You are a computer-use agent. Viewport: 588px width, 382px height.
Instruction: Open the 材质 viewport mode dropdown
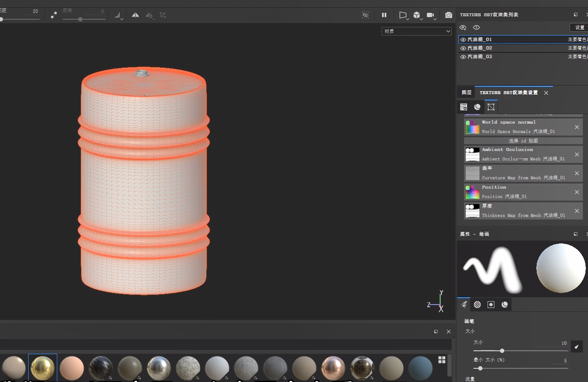click(x=416, y=31)
